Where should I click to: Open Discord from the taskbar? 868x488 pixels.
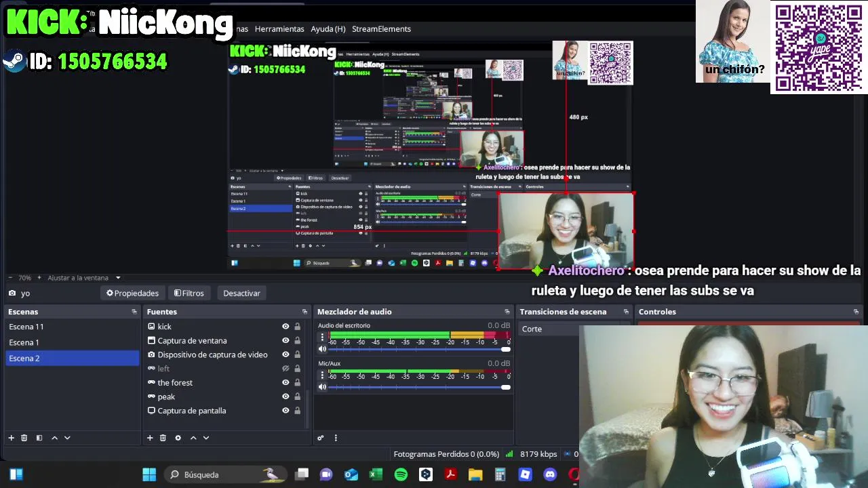[x=550, y=474]
